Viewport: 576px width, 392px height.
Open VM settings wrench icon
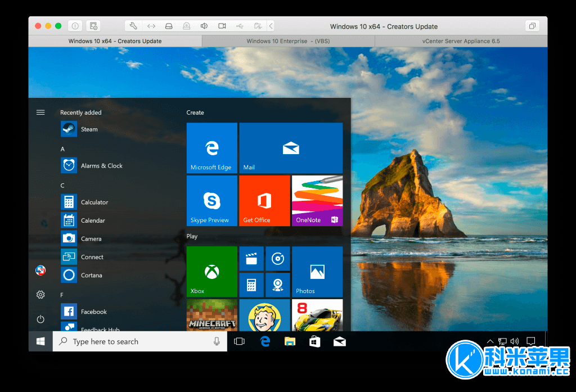[x=133, y=26]
